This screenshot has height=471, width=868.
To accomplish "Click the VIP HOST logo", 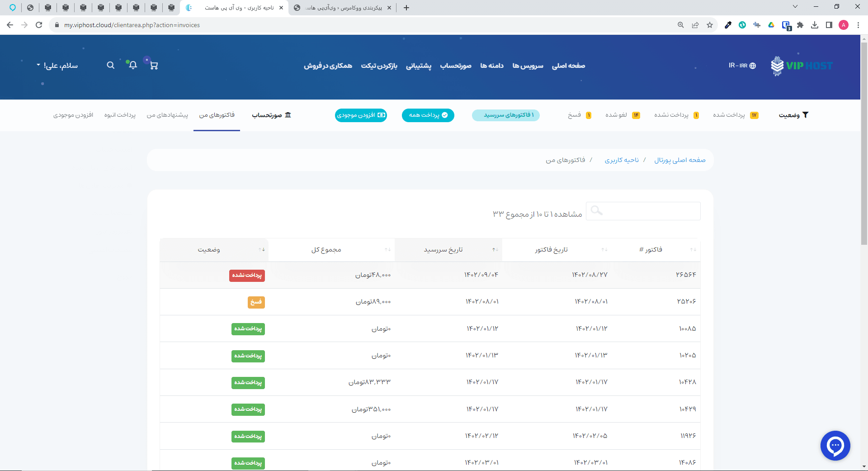I will [x=802, y=66].
